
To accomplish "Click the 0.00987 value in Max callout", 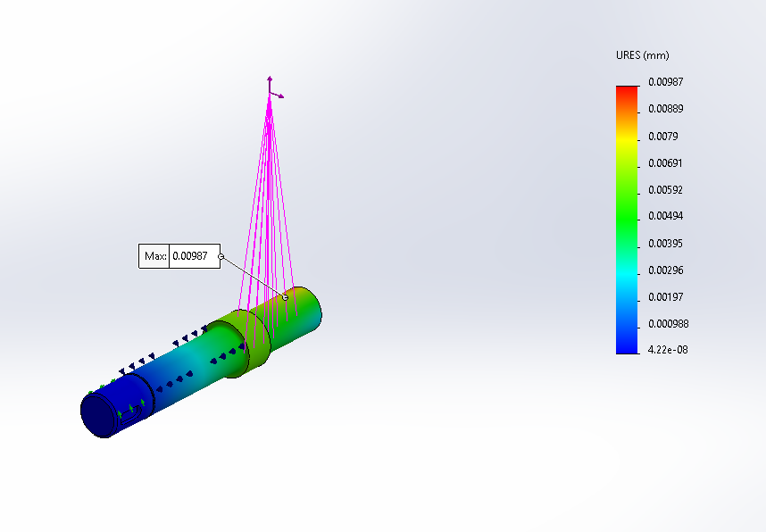I will [x=190, y=256].
